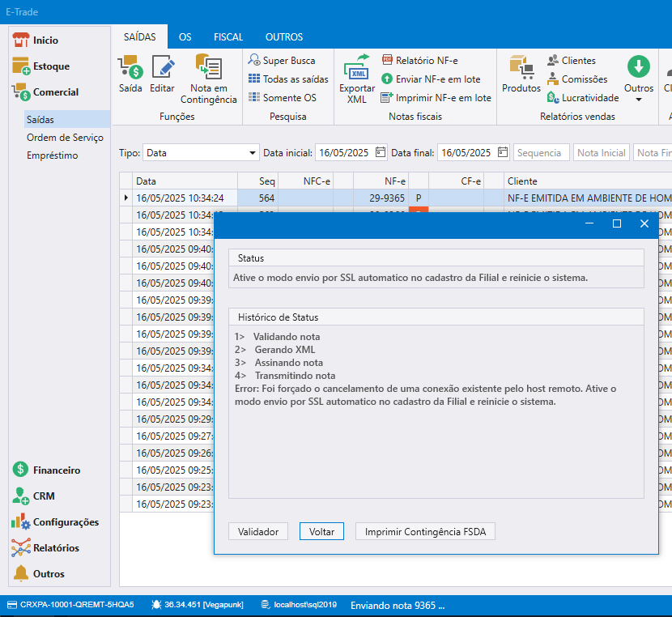Sort by the CF-e column header

coord(456,181)
